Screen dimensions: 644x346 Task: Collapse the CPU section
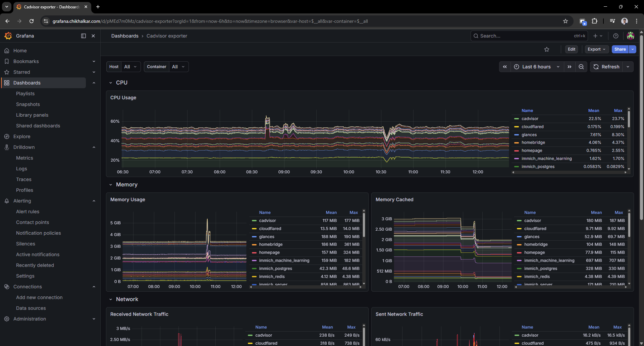(111, 82)
